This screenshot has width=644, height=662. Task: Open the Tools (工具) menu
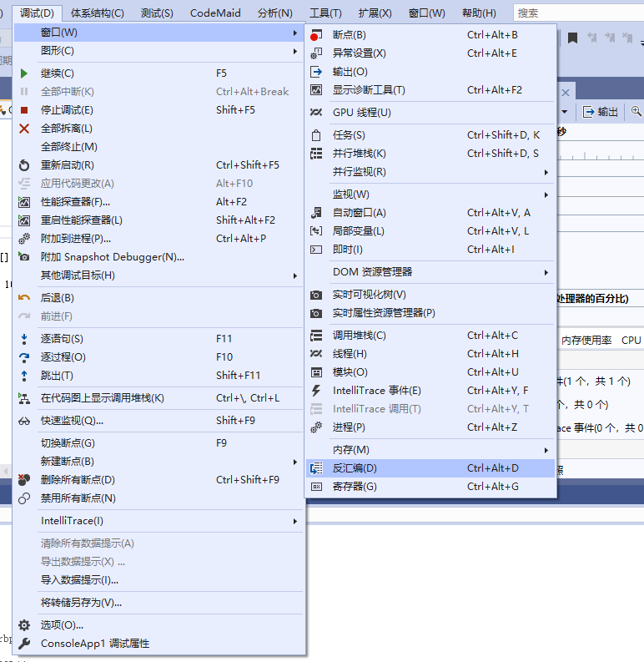pyautogui.click(x=325, y=13)
